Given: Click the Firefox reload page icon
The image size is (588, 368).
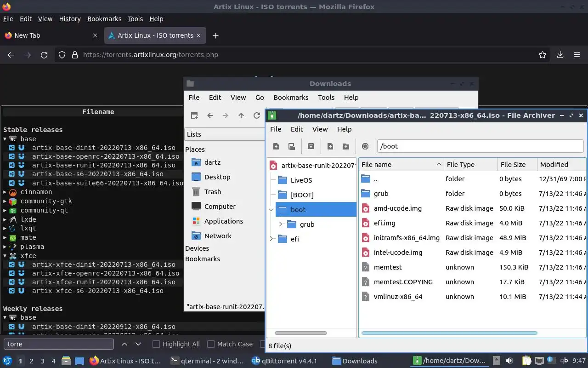Looking at the screenshot, I should tap(44, 55).
